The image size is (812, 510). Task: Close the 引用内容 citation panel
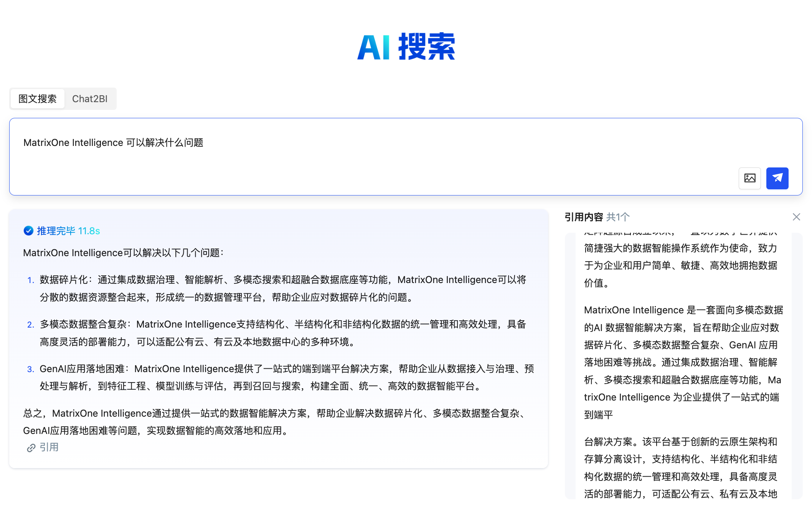click(x=796, y=217)
